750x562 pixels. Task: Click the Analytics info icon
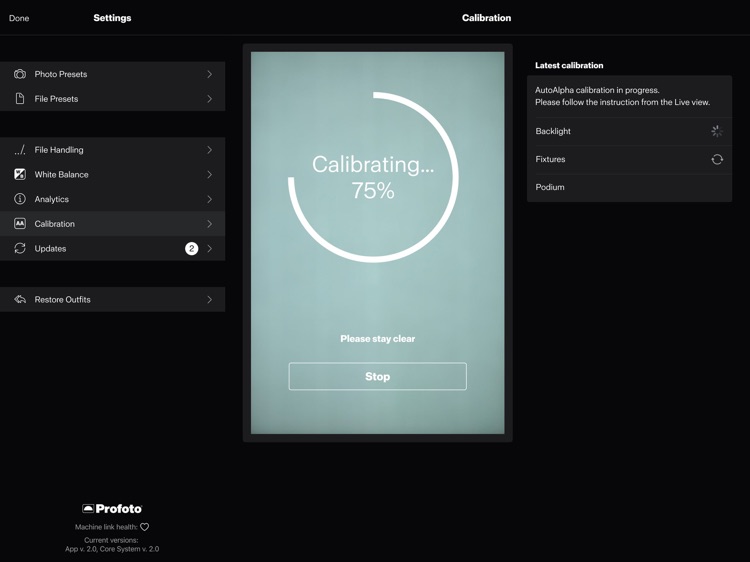(x=20, y=199)
